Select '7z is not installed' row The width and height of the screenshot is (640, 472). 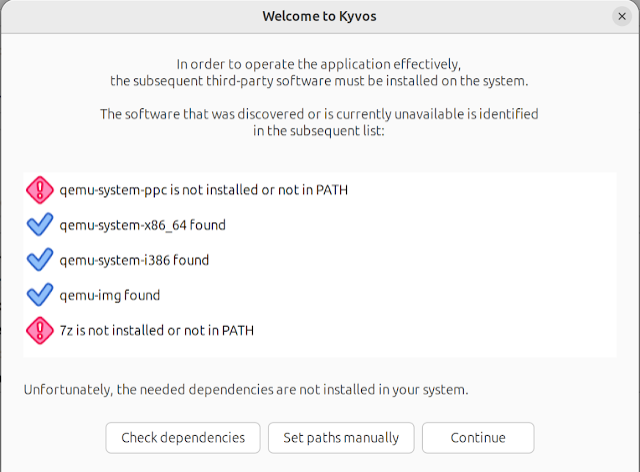[x=320, y=330]
